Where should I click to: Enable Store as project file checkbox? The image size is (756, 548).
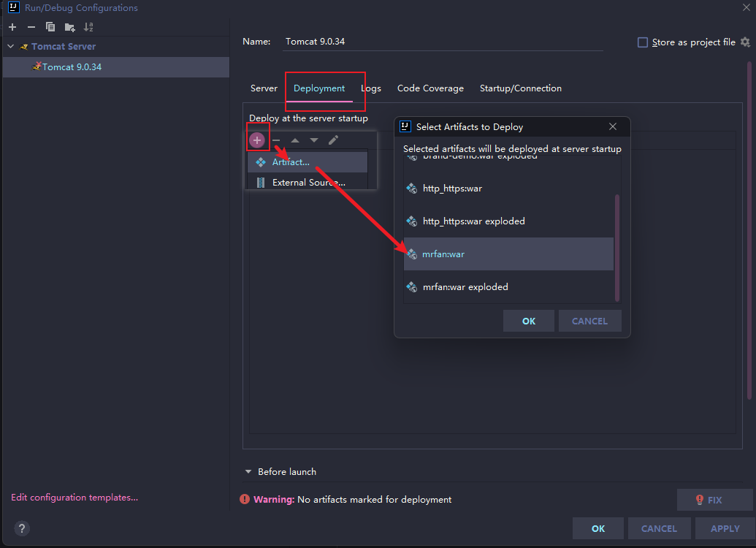click(642, 42)
